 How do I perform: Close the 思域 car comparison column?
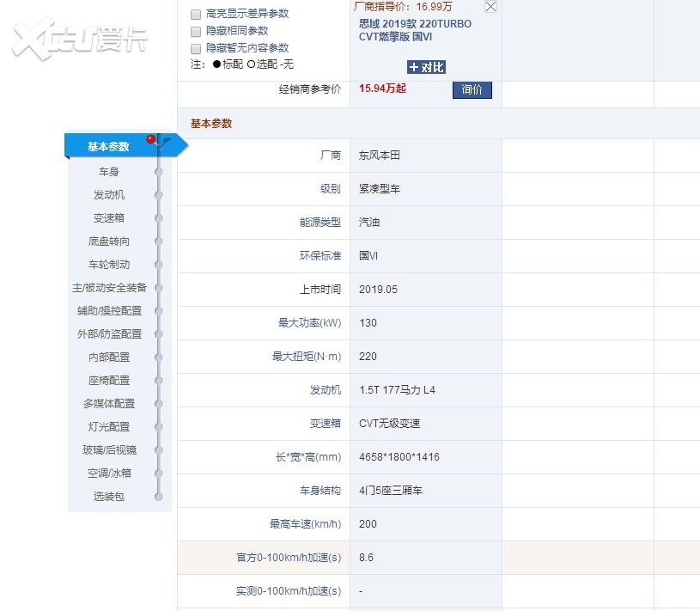[490, 7]
